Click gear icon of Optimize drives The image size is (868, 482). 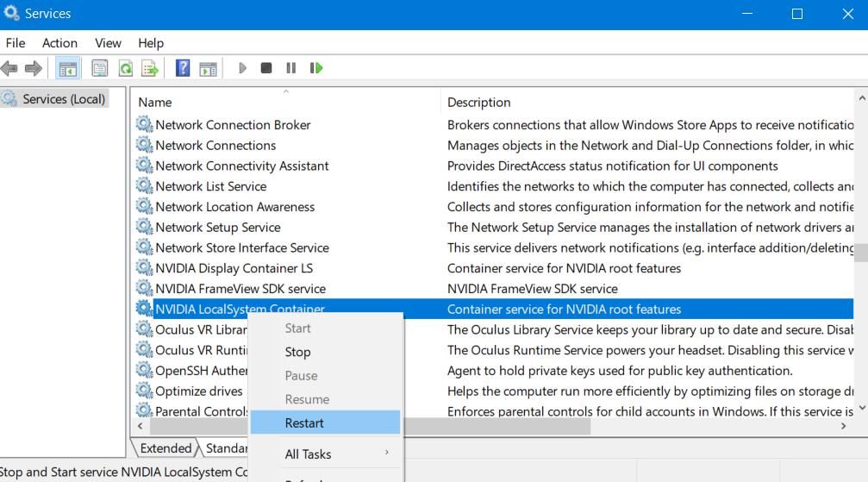click(145, 391)
